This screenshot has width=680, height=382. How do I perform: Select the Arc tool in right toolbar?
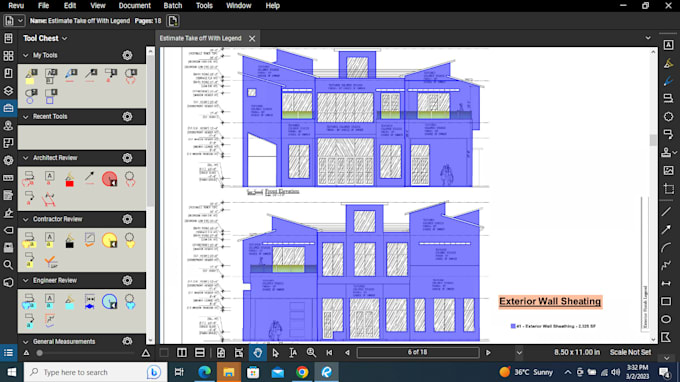[x=667, y=248]
